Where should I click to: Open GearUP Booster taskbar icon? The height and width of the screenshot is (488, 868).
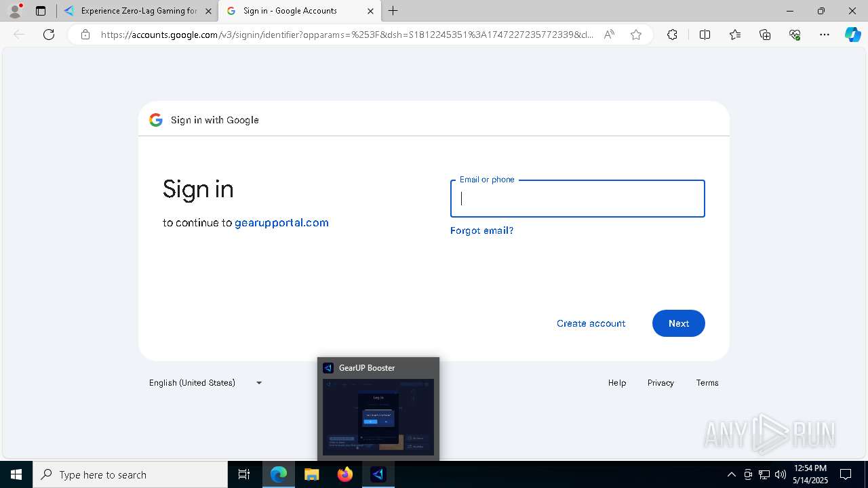pyautogui.click(x=378, y=474)
